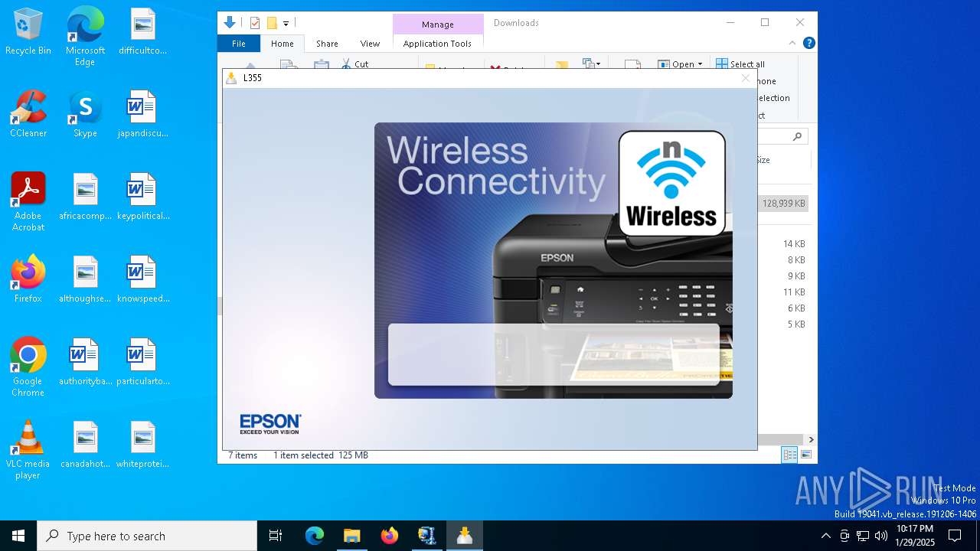980x551 pixels.
Task: Open Firefox desktop shortcut
Action: point(28,280)
